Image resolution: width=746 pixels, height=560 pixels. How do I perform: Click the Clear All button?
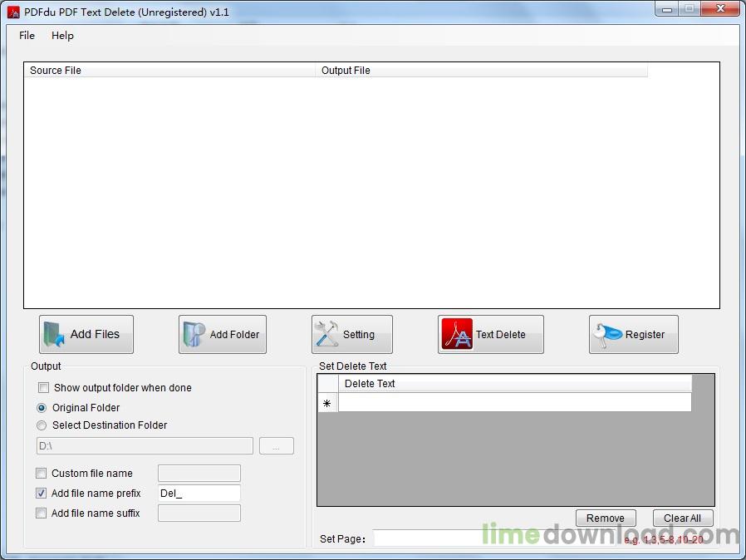tap(682, 518)
